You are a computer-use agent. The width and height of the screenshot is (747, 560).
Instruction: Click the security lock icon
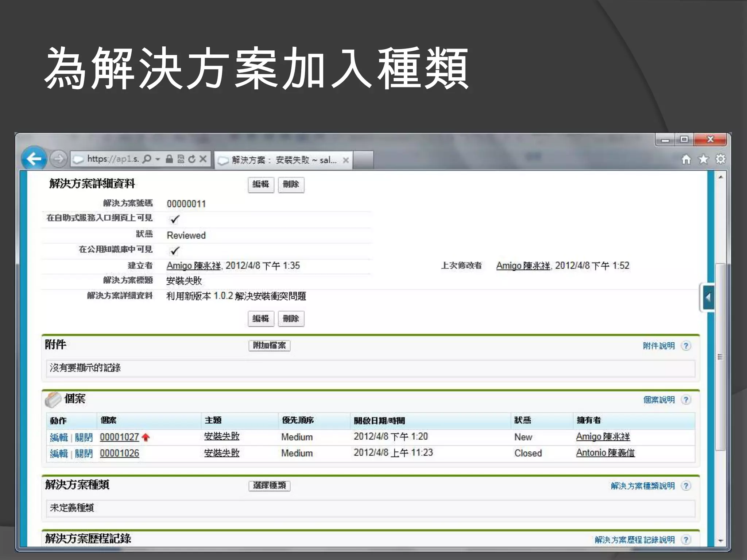click(169, 159)
